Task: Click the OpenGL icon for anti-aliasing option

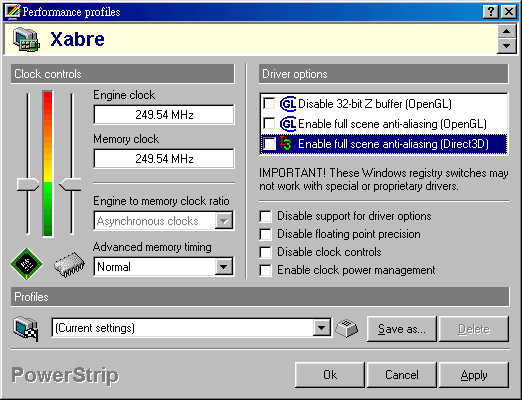Action: 288,124
